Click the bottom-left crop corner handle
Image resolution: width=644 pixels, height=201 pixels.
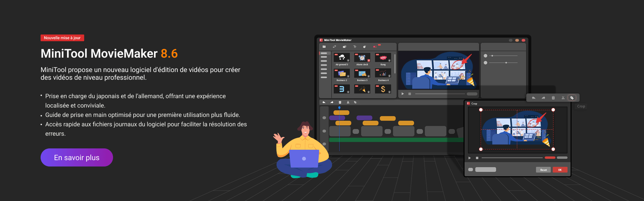click(x=481, y=149)
